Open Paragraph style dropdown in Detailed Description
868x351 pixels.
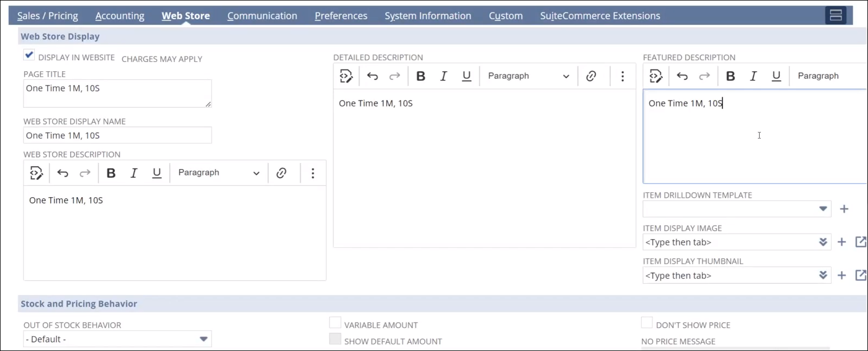click(528, 76)
